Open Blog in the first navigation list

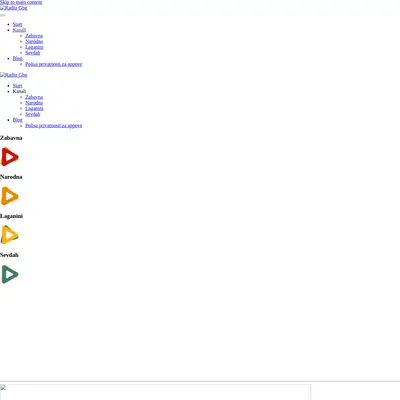point(18,58)
